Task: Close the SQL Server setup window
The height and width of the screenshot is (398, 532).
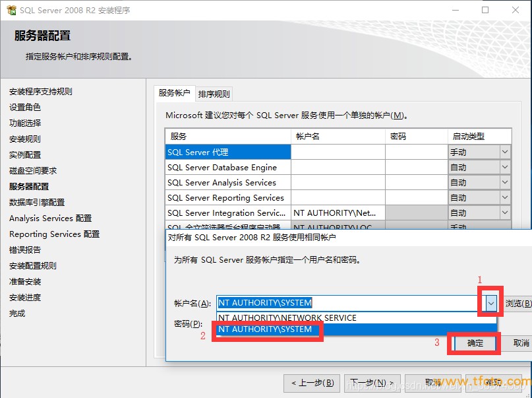Action: click(x=516, y=10)
